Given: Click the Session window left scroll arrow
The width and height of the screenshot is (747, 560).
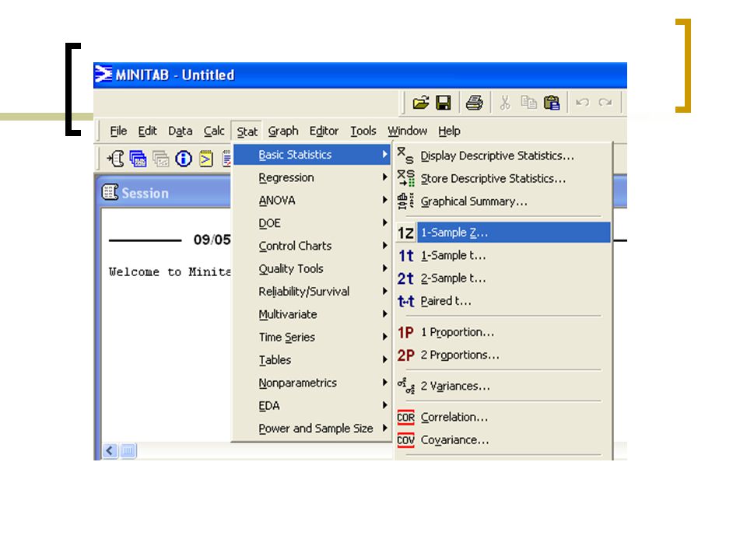Looking at the screenshot, I should click(x=110, y=450).
